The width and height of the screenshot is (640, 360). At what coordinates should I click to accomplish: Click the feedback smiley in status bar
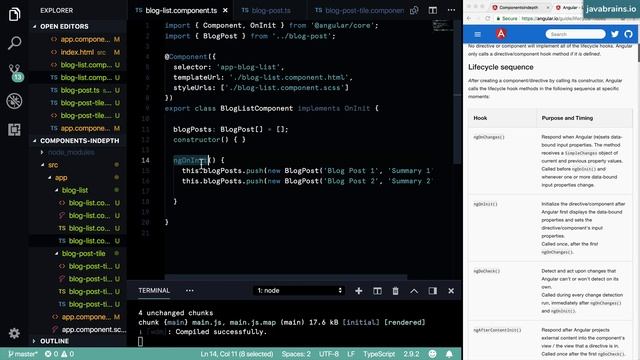click(432, 354)
